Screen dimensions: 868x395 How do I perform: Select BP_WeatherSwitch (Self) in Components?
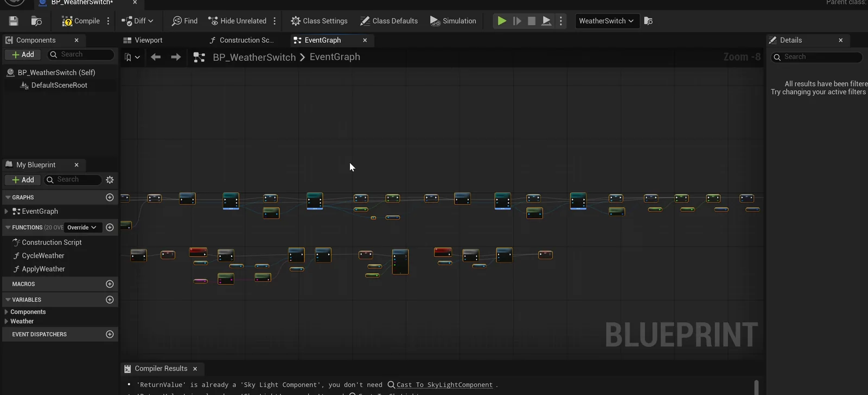tap(56, 73)
